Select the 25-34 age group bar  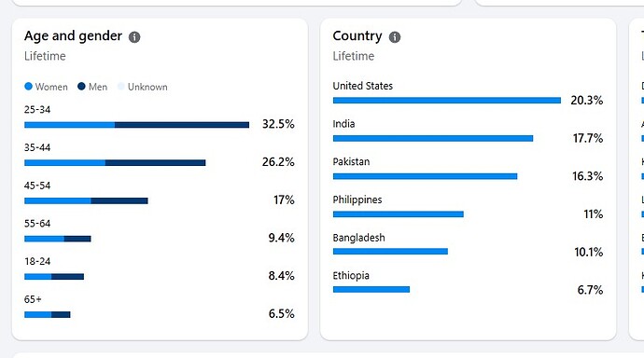point(137,125)
